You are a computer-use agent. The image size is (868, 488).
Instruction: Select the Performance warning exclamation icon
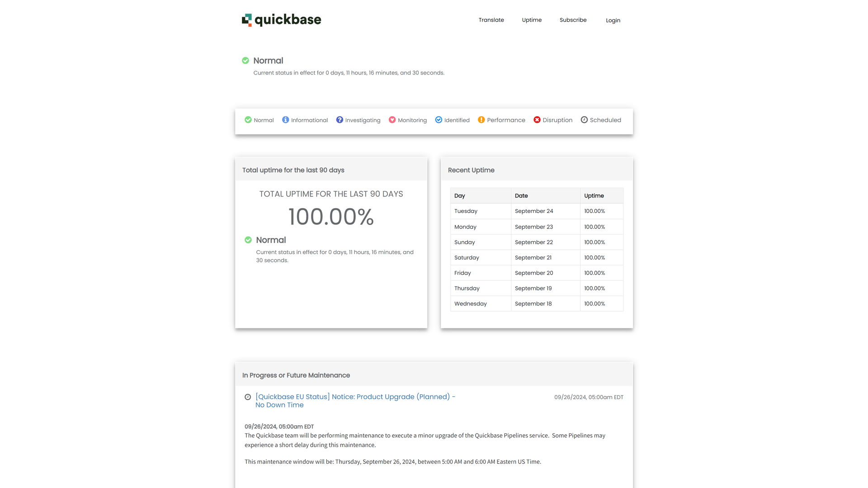481,120
